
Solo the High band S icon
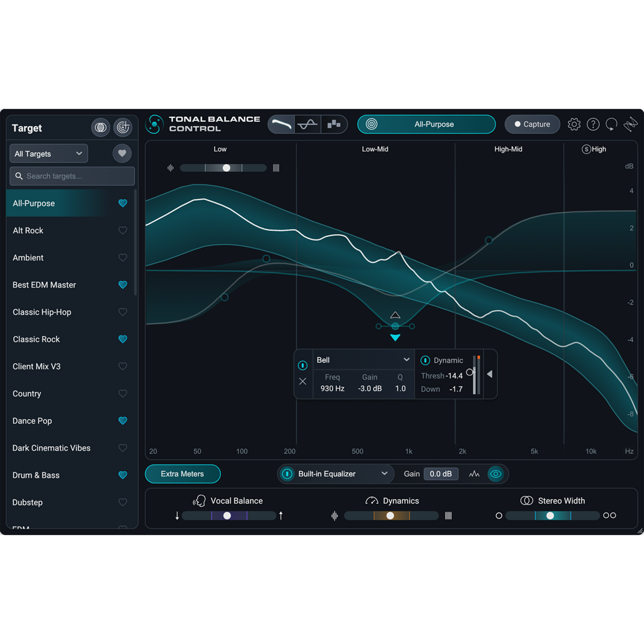(586, 149)
